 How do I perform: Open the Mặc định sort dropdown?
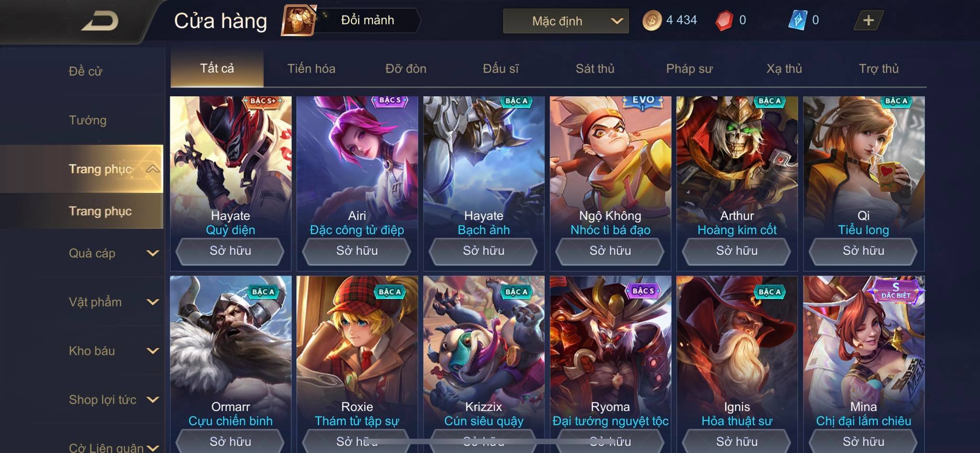[x=566, y=21]
